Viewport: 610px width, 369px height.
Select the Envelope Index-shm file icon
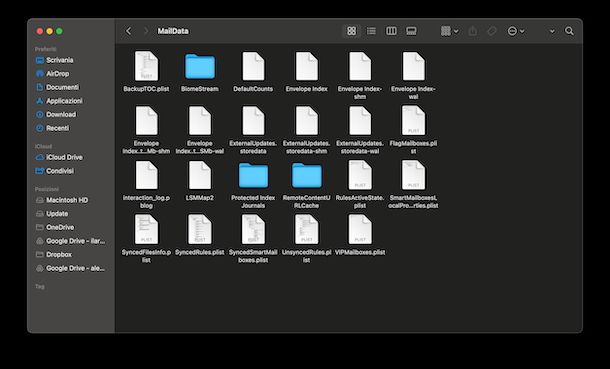[360, 66]
